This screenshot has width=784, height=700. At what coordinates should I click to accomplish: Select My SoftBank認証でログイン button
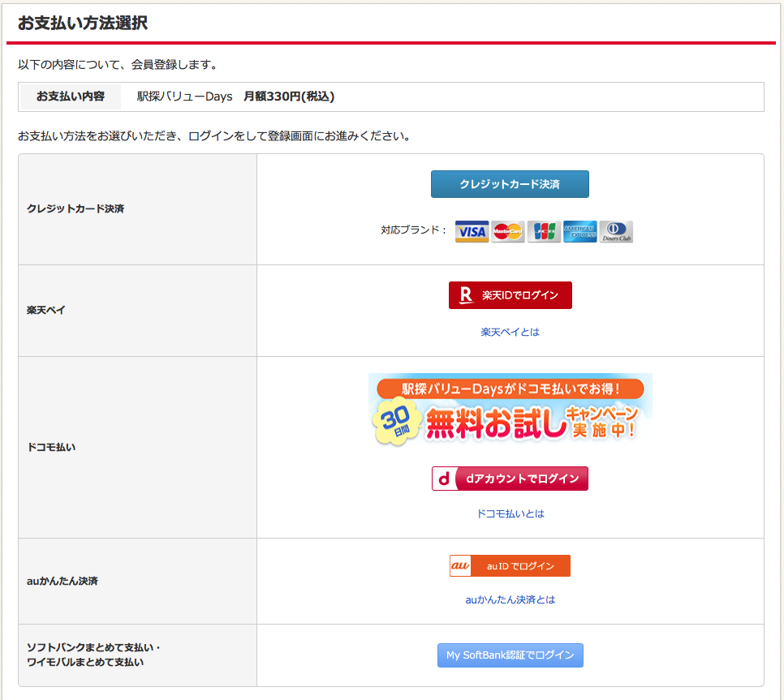[510, 655]
